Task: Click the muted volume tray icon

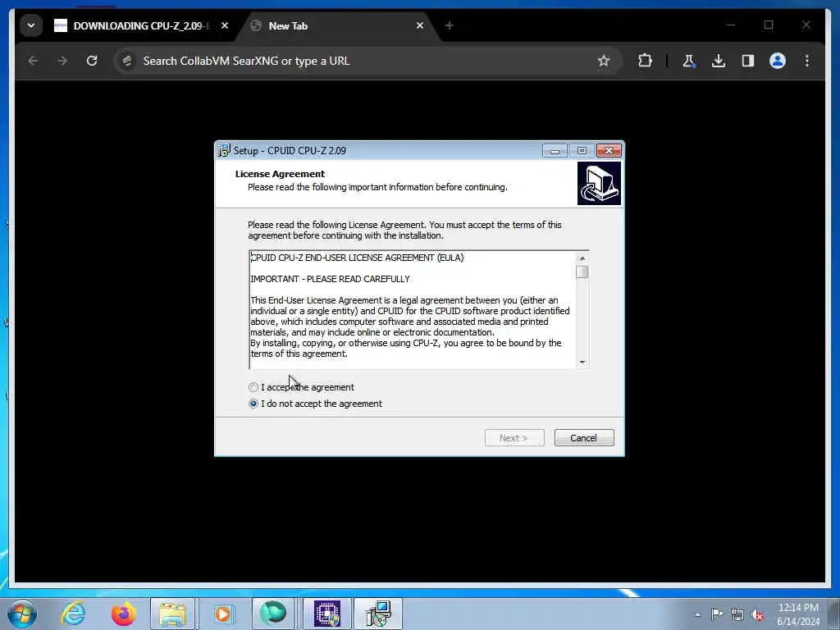Action: [757, 614]
